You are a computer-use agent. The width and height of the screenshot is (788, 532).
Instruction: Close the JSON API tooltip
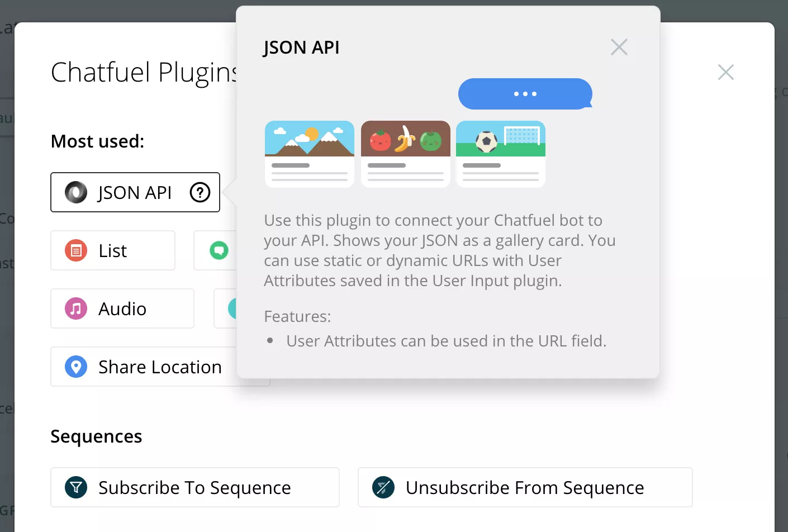pos(619,47)
